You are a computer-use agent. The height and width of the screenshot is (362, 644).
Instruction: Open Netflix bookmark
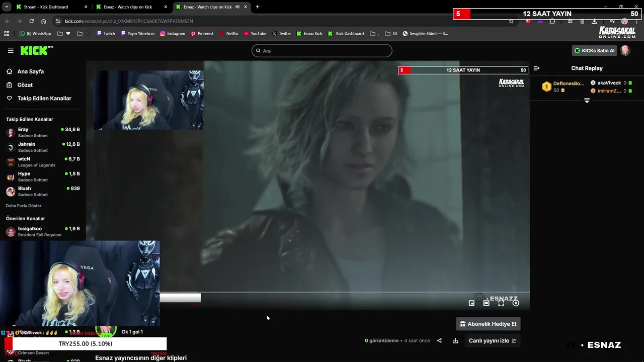[229, 34]
